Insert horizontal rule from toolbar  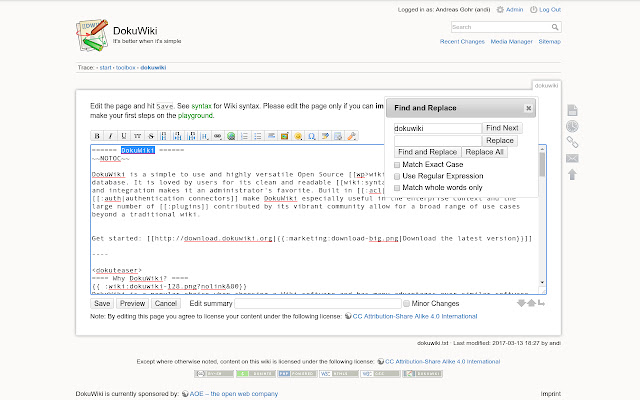[x=271, y=136]
